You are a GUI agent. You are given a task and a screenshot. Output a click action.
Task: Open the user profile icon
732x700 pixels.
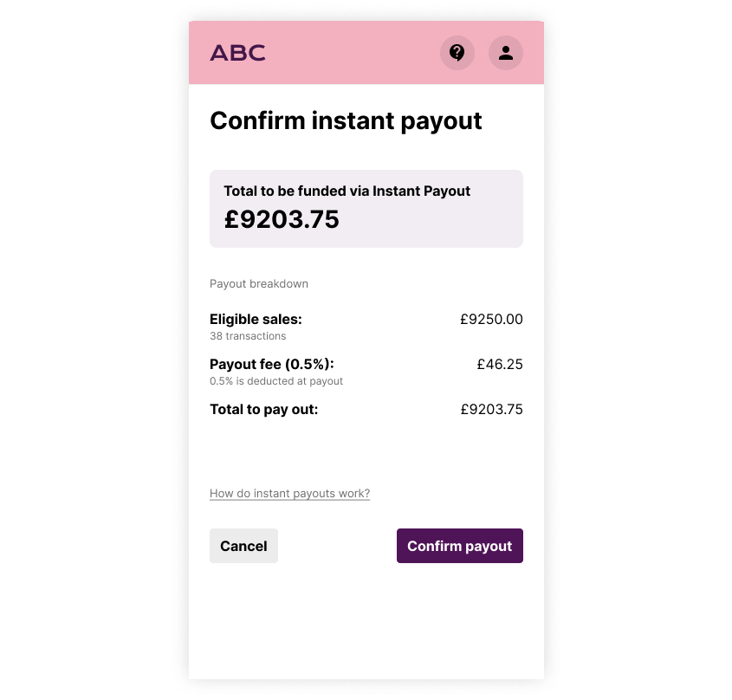coord(506,53)
